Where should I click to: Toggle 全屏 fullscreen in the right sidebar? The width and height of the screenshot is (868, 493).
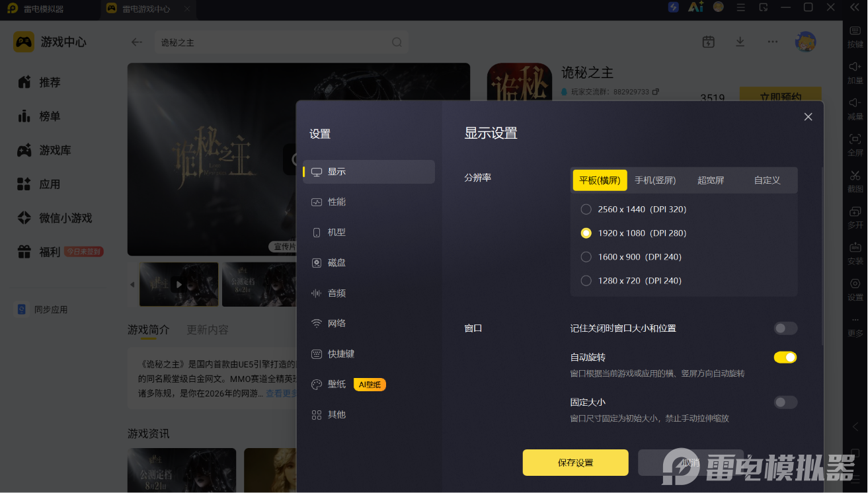(x=855, y=144)
